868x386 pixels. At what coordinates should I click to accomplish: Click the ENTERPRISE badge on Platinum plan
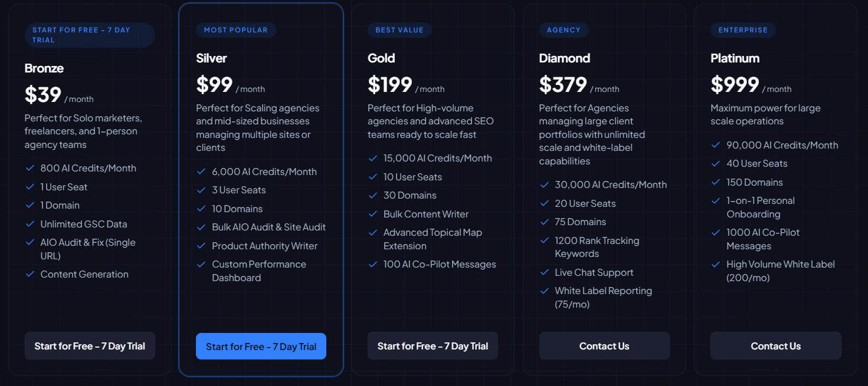pyautogui.click(x=743, y=29)
